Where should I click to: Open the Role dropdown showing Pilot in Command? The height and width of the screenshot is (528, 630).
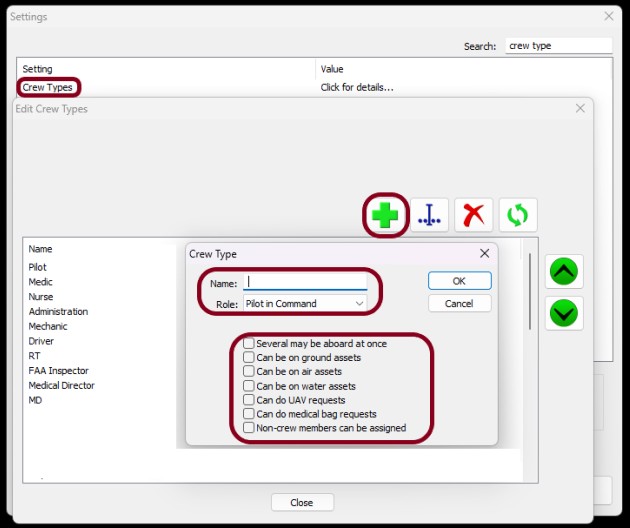coord(305,303)
